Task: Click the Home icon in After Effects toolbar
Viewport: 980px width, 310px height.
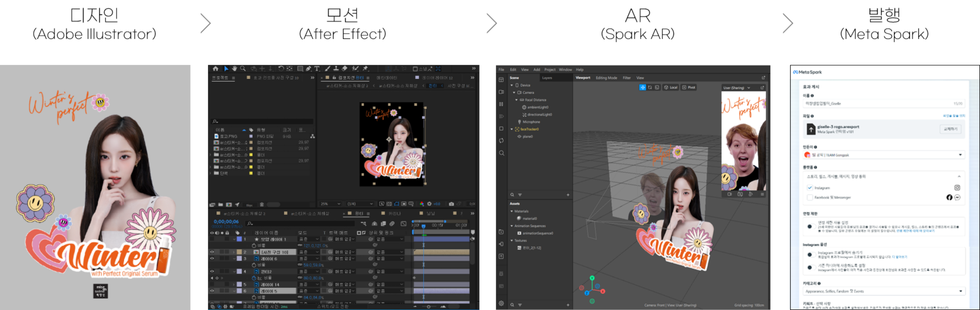Action: [216, 69]
